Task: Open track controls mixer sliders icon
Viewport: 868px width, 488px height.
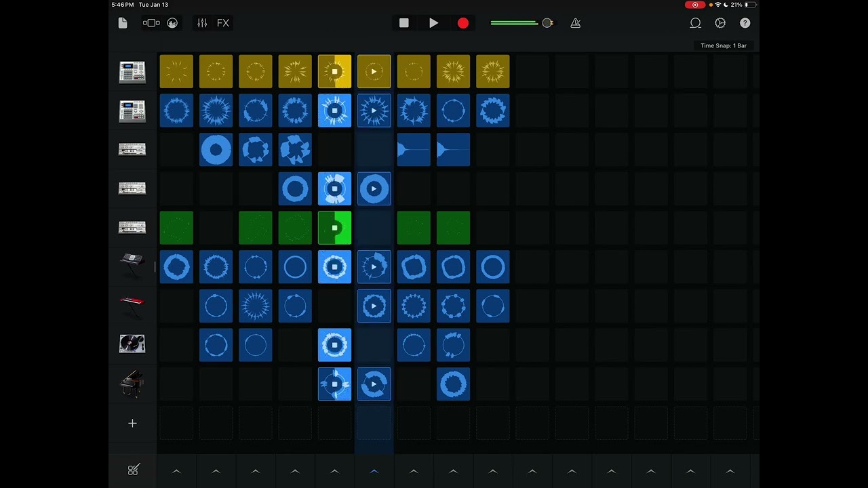Action: [x=202, y=23]
